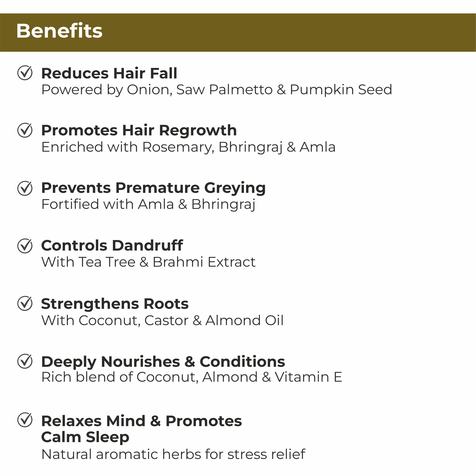Click the Rosemary, Bhringraj & Amla description
Image resolution: width=476 pixels, height=476 pixels.
(x=188, y=147)
